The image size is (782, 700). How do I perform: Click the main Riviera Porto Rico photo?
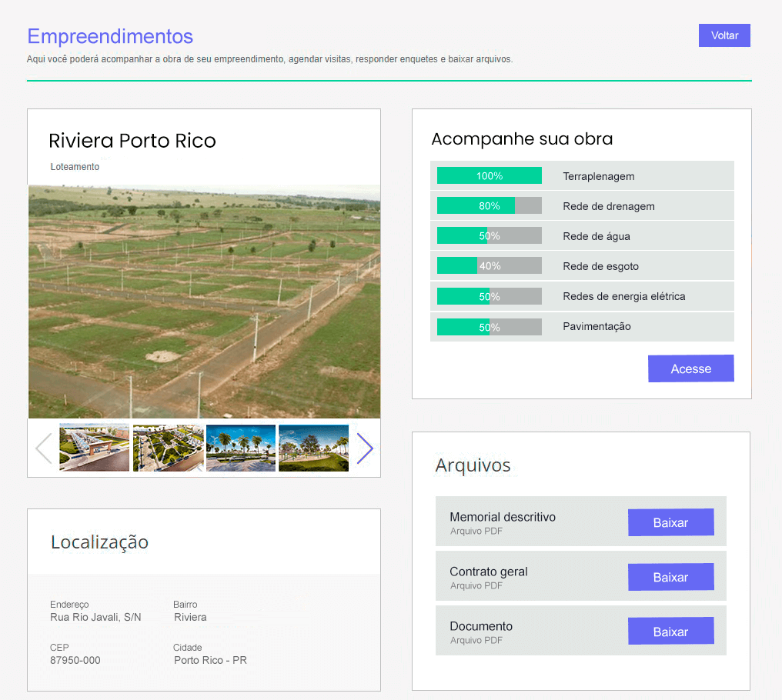click(204, 300)
